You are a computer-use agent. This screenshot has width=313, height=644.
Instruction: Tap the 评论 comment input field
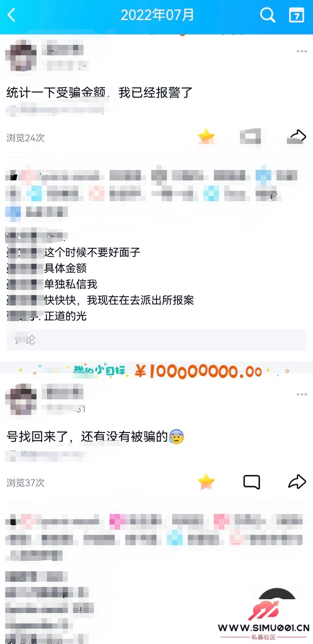(156, 340)
